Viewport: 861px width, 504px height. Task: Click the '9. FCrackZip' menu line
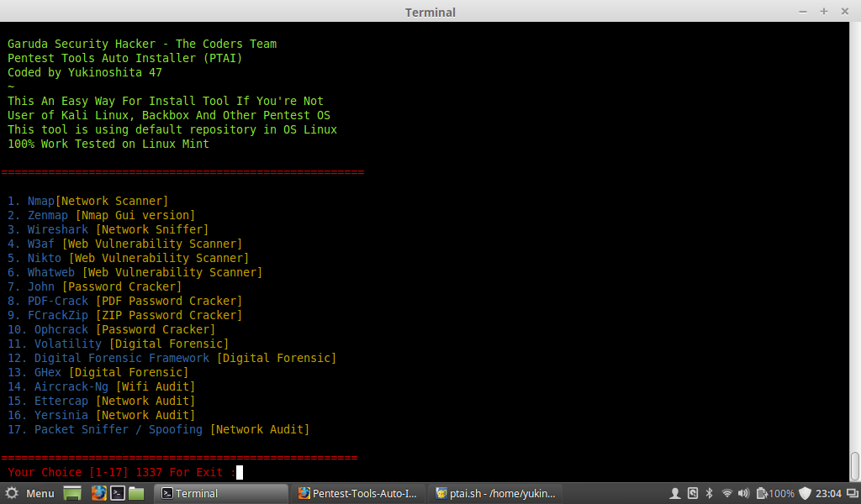pyautogui.click(x=124, y=315)
